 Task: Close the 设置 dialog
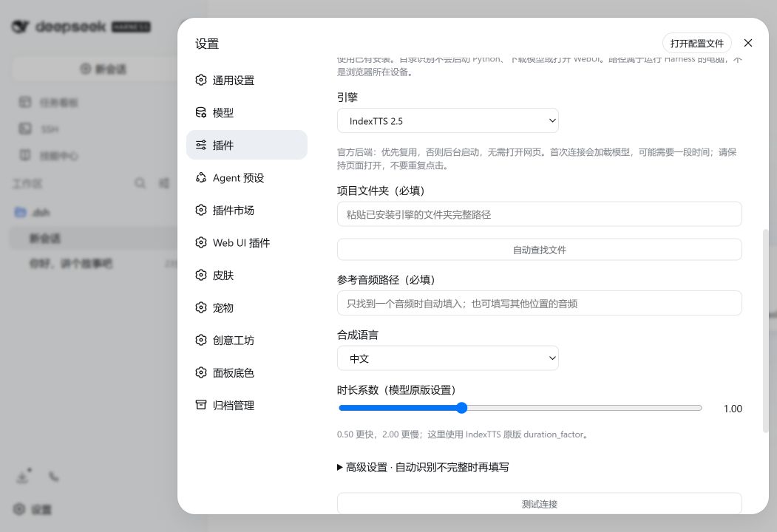pyautogui.click(x=748, y=43)
